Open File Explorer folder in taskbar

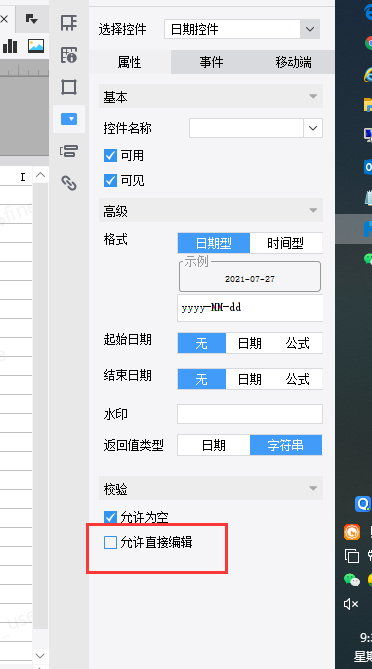368,105
